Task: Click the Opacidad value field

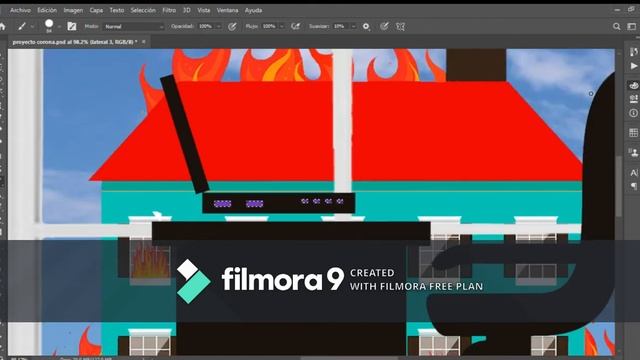Action: click(205, 27)
